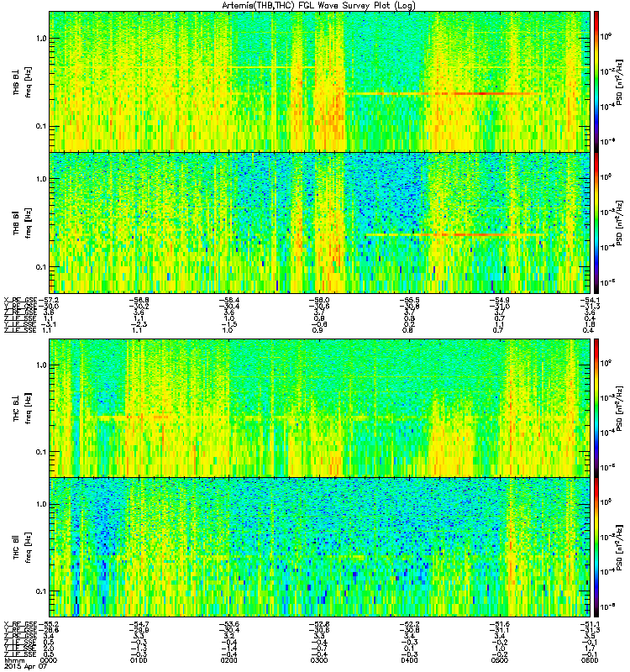Click the 0.1 frequency tick of THC B∥ panel
630x672 pixels.
tap(41, 591)
